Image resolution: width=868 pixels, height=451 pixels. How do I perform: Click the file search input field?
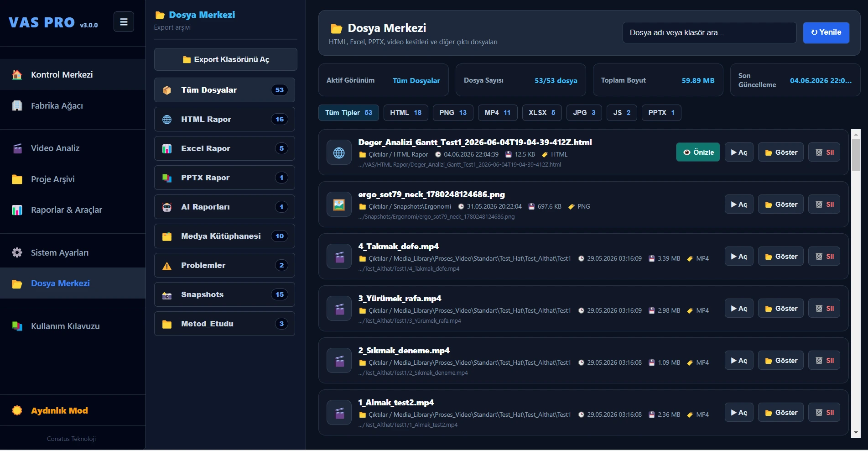tap(709, 32)
